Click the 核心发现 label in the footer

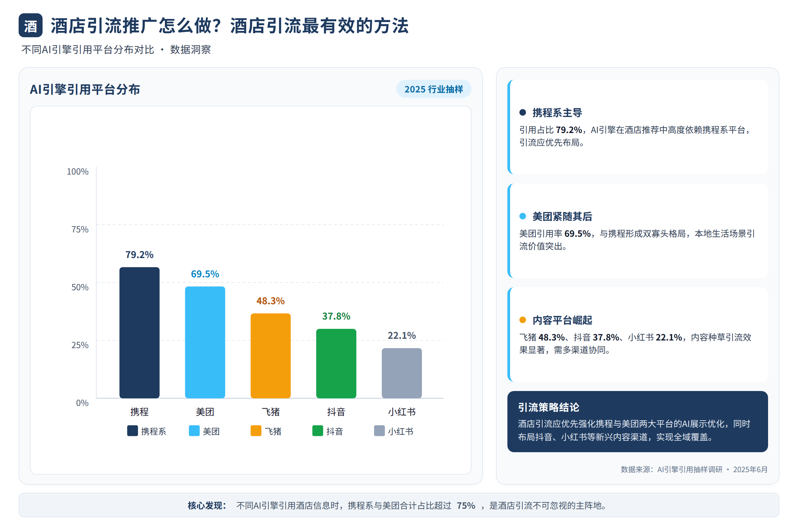click(x=207, y=506)
